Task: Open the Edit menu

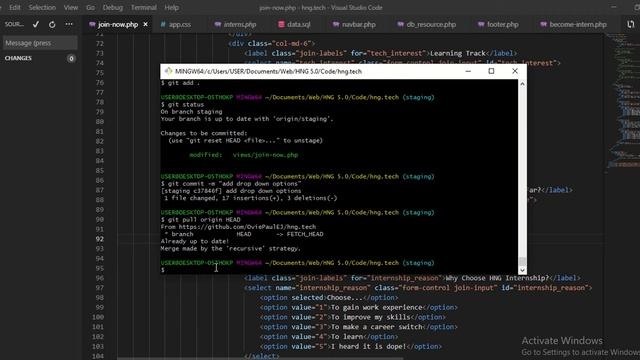Action: coord(15,7)
